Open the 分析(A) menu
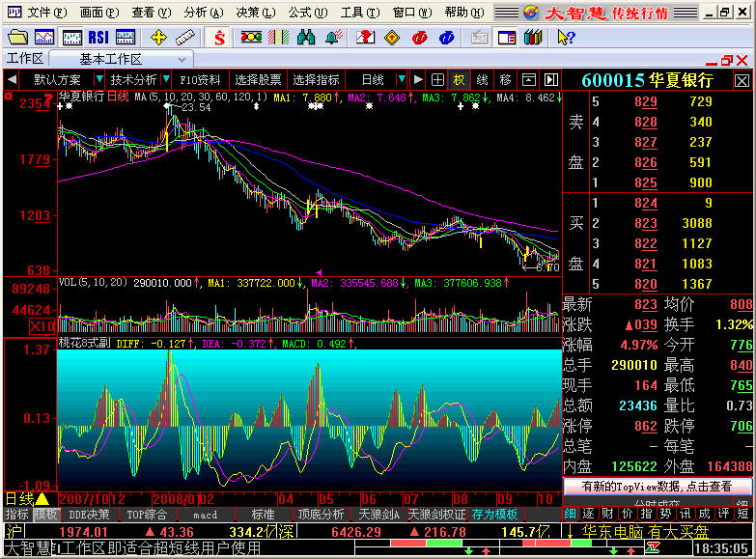This screenshot has height=559, width=756. [204, 12]
